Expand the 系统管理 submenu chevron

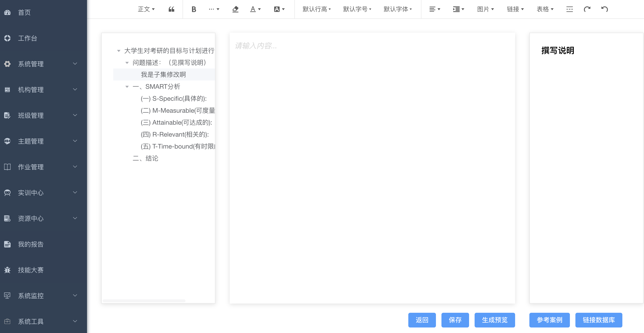point(75,64)
